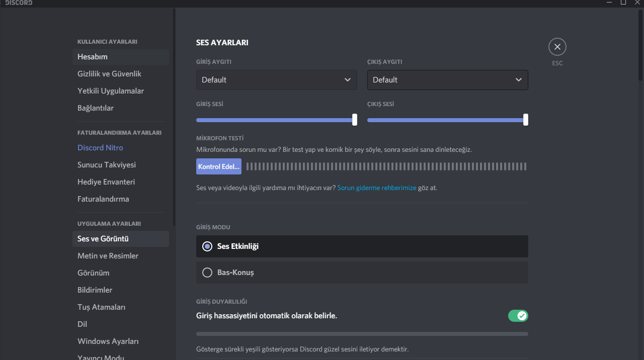644x360 pixels.
Task: Open Tuş Atamaları settings
Action: 101,307
